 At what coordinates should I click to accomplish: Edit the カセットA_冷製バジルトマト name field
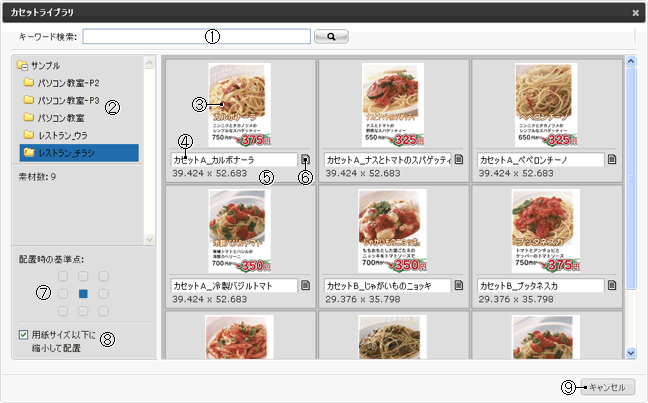click(234, 286)
